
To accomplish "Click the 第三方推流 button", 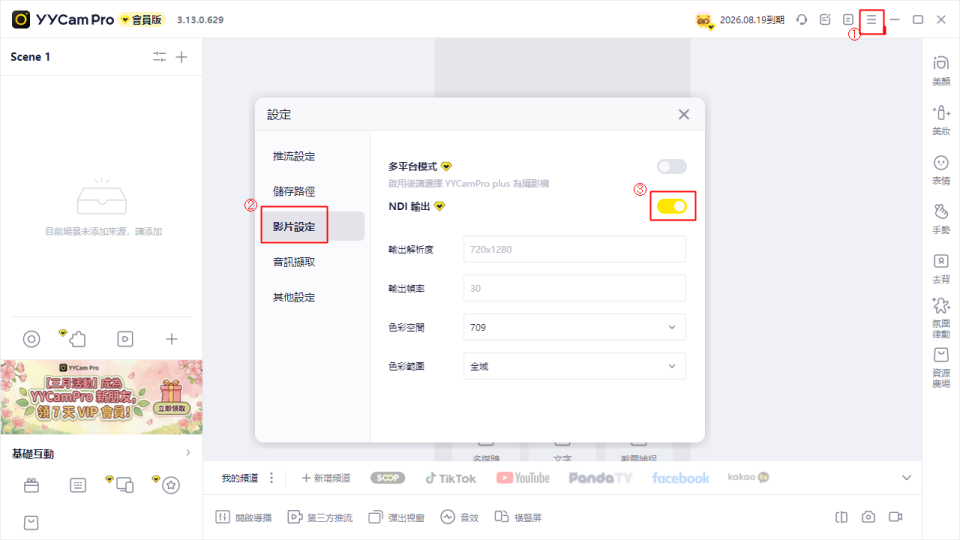I will (320, 517).
